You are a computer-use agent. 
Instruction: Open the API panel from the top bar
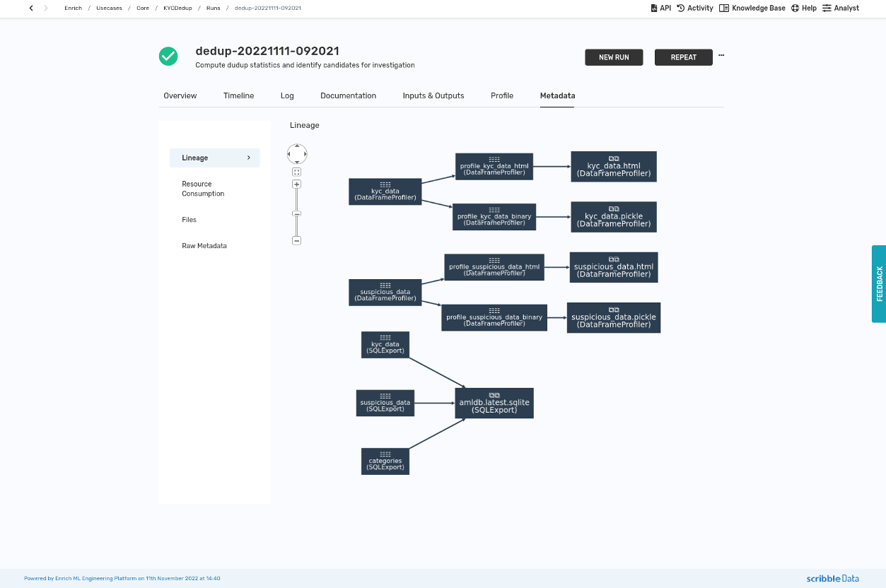tap(660, 8)
